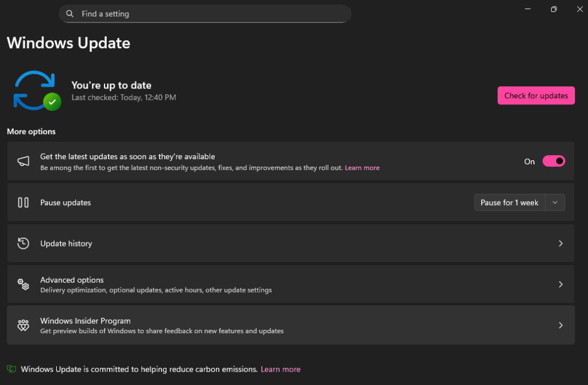Open Windows Insider Program via right chevron
Viewport: 588px width, 385px height.
(x=560, y=325)
